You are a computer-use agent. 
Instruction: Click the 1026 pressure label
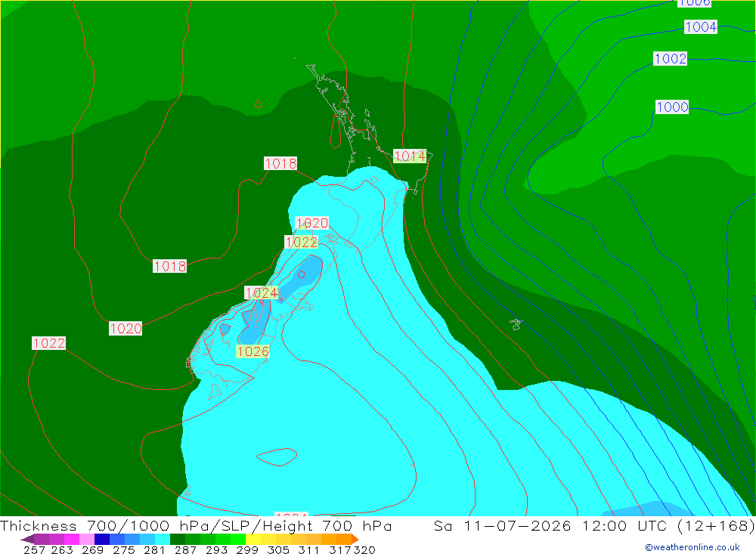(x=253, y=351)
